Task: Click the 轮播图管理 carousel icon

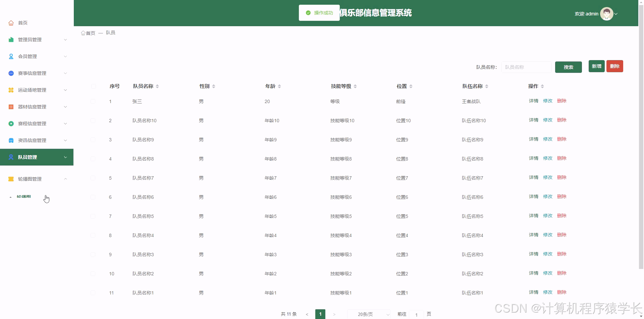Action: [x=10, y=179]
